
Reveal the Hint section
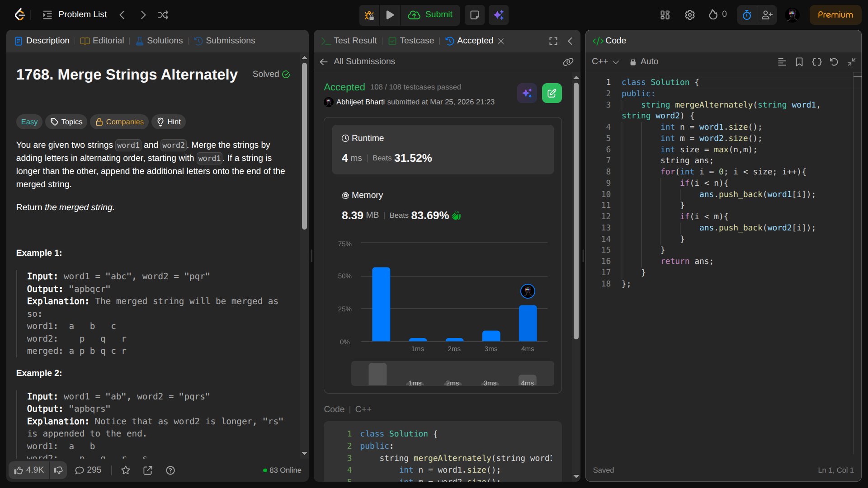[169, 122]
